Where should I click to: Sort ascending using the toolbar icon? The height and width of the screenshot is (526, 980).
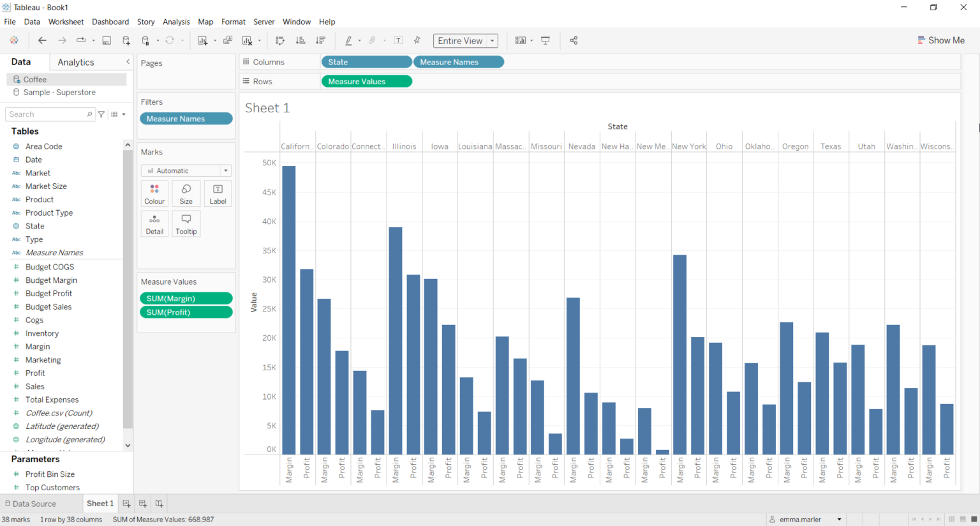(301, 40)
